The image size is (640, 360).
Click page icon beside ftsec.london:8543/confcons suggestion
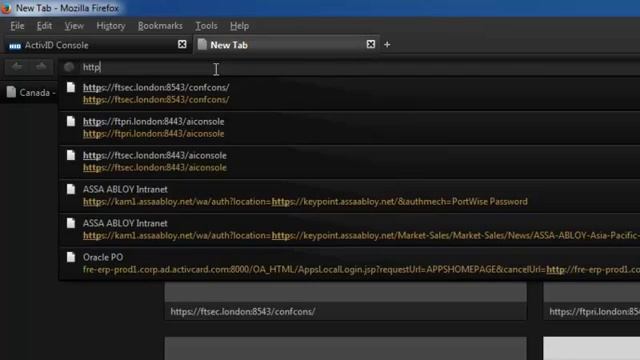tap(71, 87)
